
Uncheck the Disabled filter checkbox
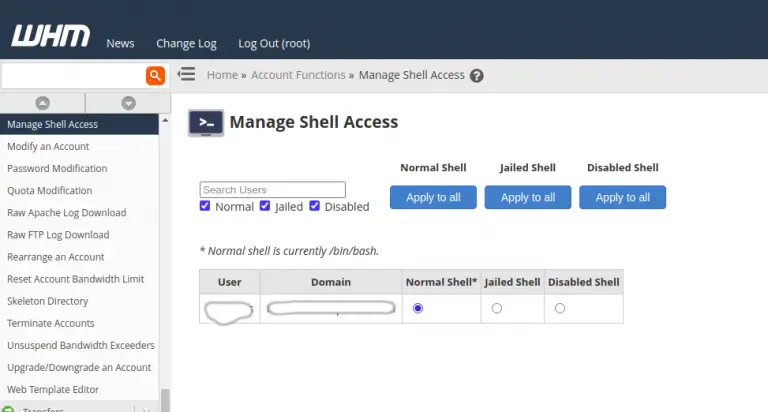point(314,206)
